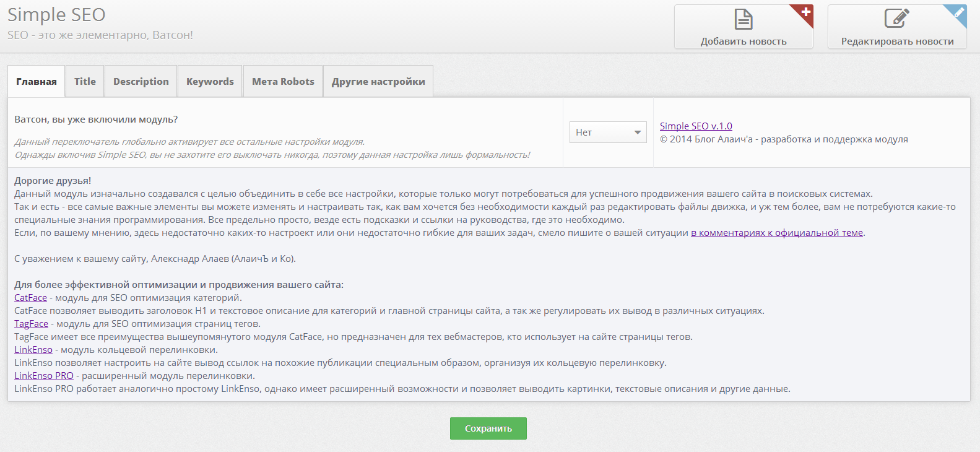Click the dropdown arrow next to Нет

pyautogui.click(x=638, y=133)
